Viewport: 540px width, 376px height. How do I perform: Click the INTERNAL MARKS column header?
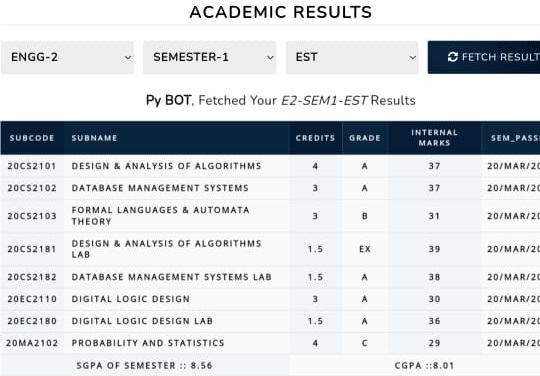pyautogui.click(x=435, y=138)
